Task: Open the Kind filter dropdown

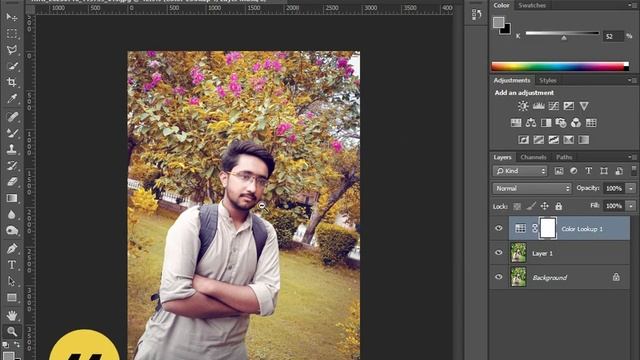Action: (520, 171)
